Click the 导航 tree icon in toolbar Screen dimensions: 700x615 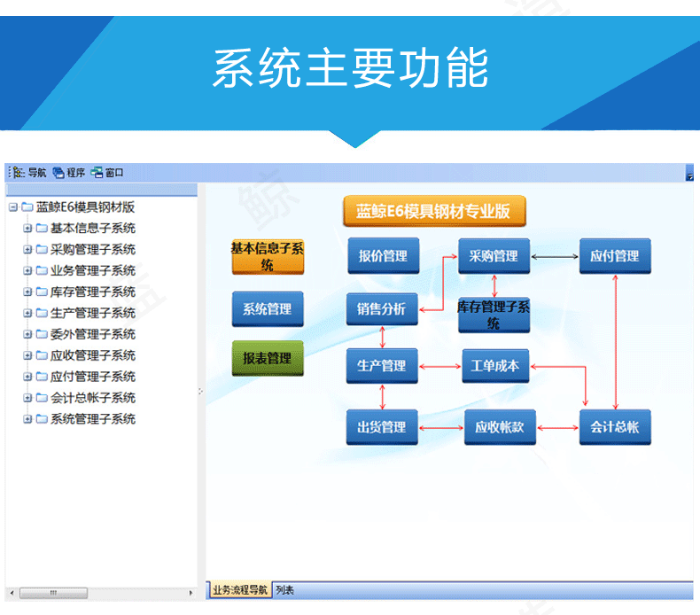pos(19,173)
